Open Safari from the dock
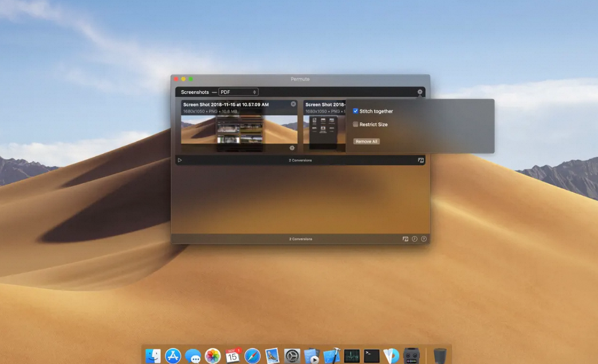598x364 pixels. pos(252,356)
